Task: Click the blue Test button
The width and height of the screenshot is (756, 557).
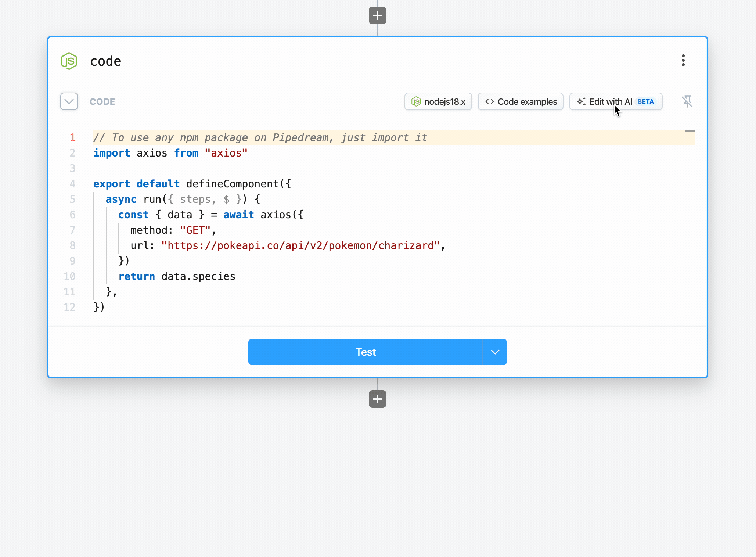Action: [x=366, y=352]
